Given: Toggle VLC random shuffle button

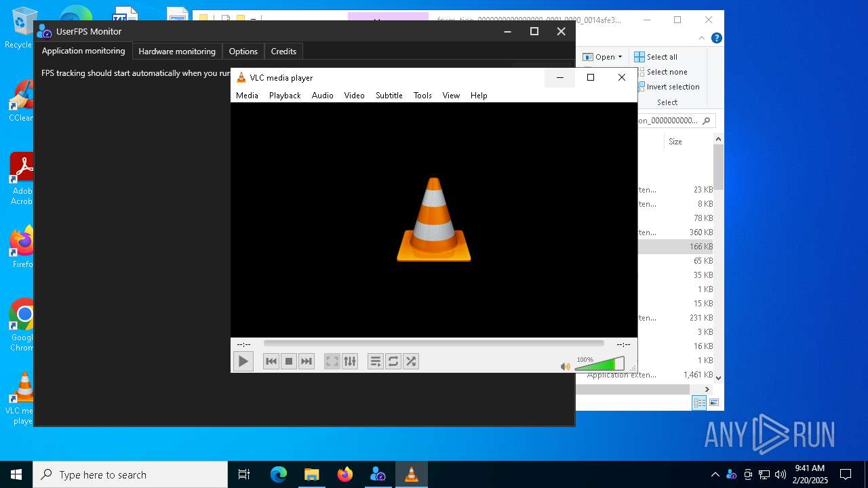Looking at the screenshot, I should 411,361.
